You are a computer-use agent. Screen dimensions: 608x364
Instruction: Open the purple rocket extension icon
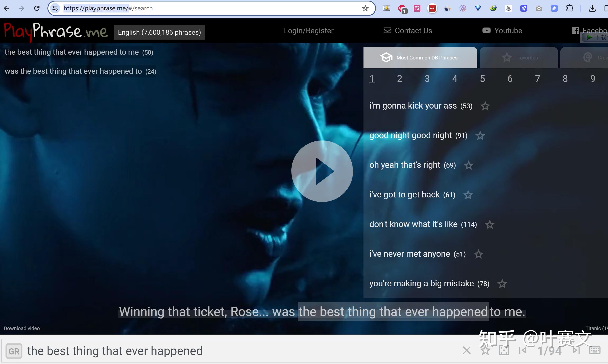524,8
